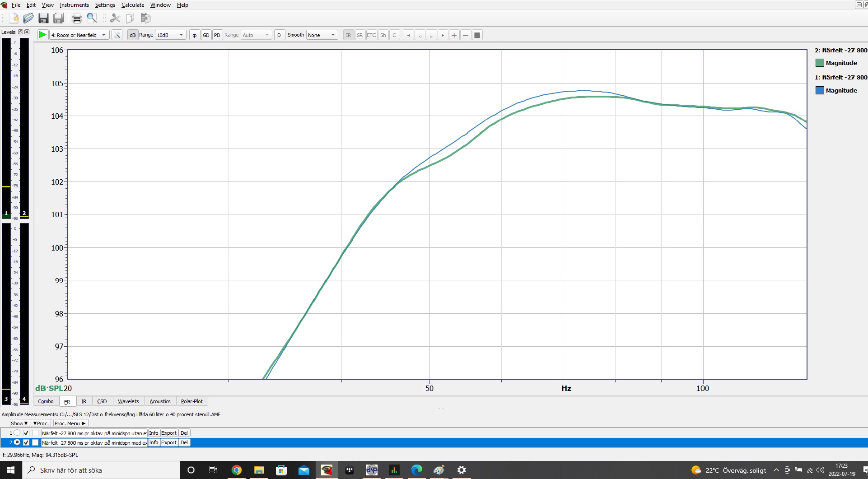Open the File menu
868x479 pixels.
16,5
